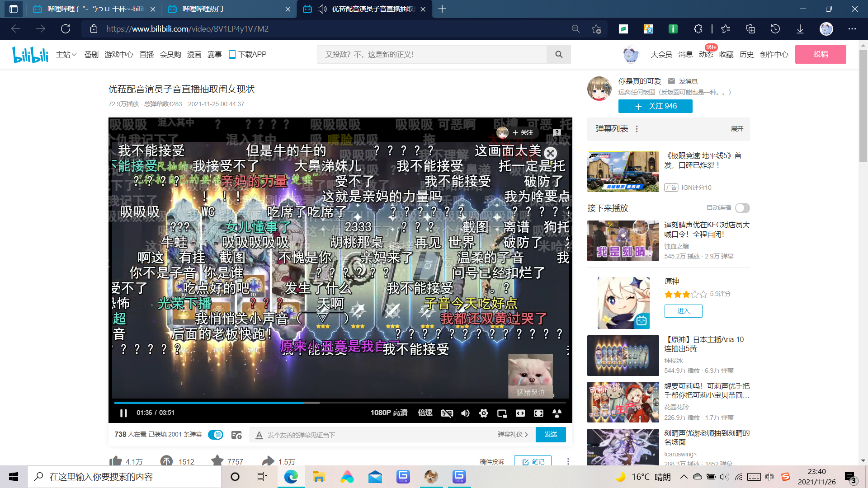The image size is (868, 488).
Task: Toggle danmaku display in the player controls
Action: point(447,413)
